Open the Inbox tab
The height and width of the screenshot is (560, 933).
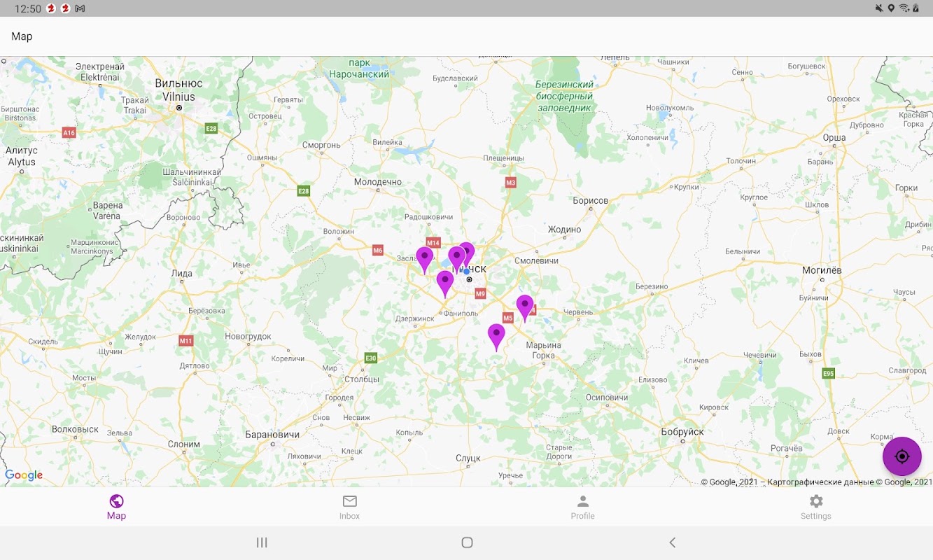click(x=349, y=507)
